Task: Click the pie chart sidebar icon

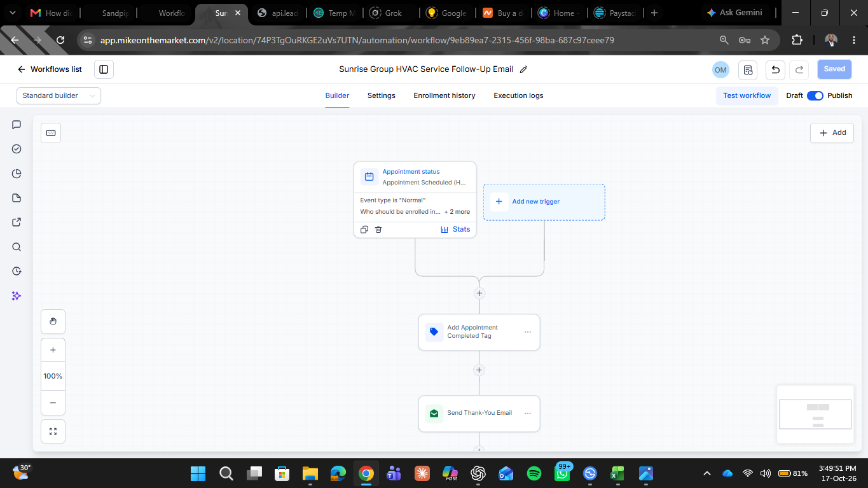Action: pos(17,174)
